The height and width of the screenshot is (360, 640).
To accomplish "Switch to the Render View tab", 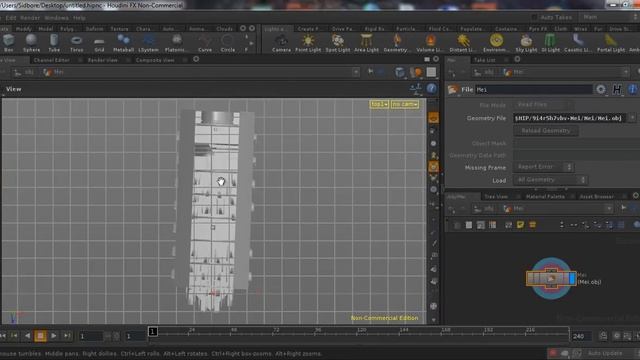I will 102,60.
